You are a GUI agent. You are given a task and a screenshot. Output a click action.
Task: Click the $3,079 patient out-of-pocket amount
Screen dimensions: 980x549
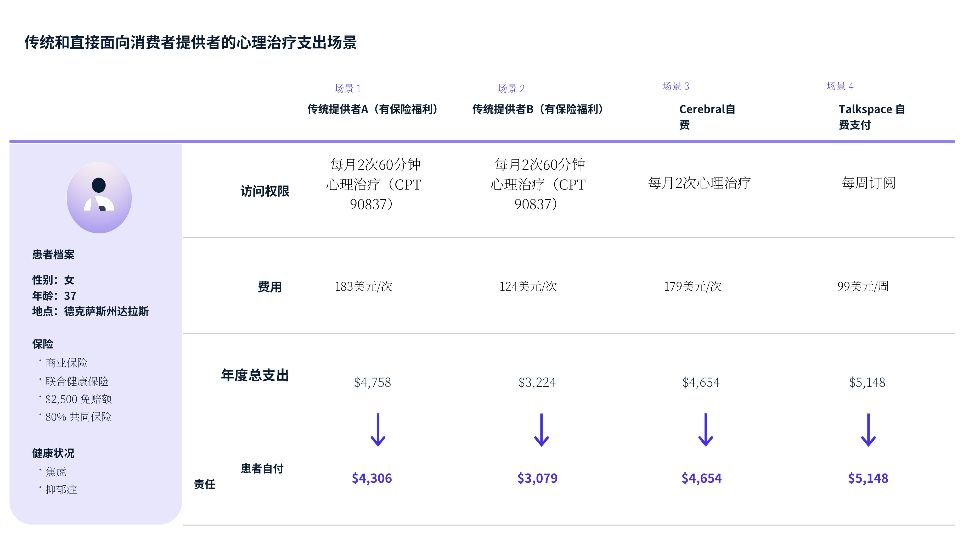pyautogui.click(x=537, y=478)
